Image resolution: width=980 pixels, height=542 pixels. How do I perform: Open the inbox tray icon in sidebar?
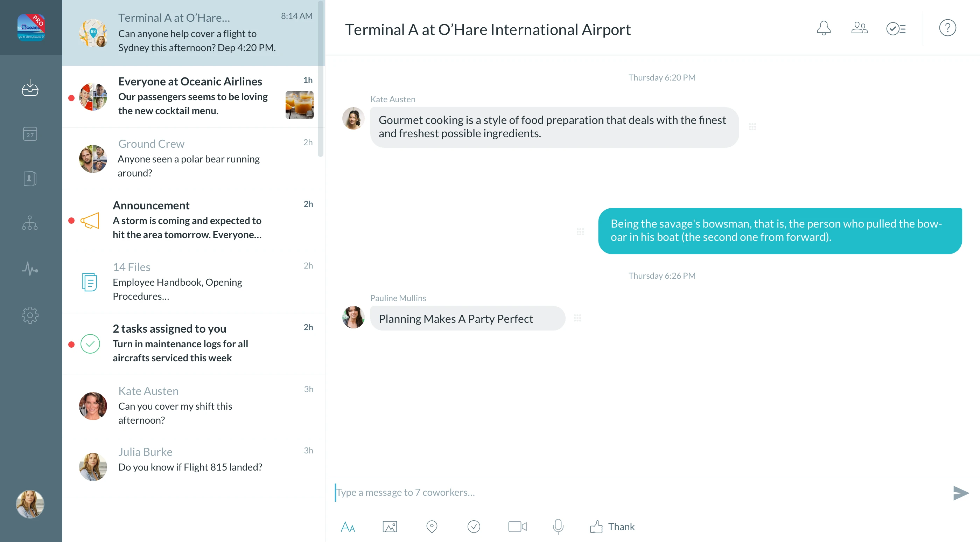pos(30,88)
